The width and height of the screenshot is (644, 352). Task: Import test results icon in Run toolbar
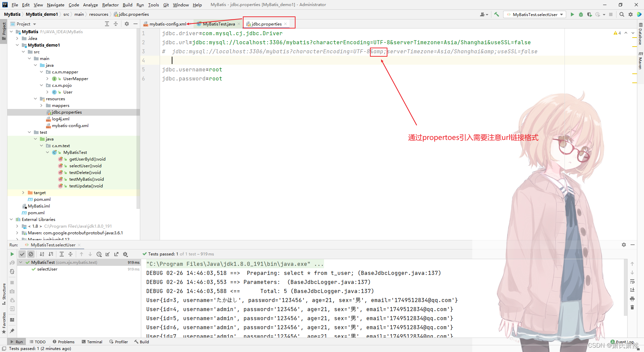coord(108,254)
